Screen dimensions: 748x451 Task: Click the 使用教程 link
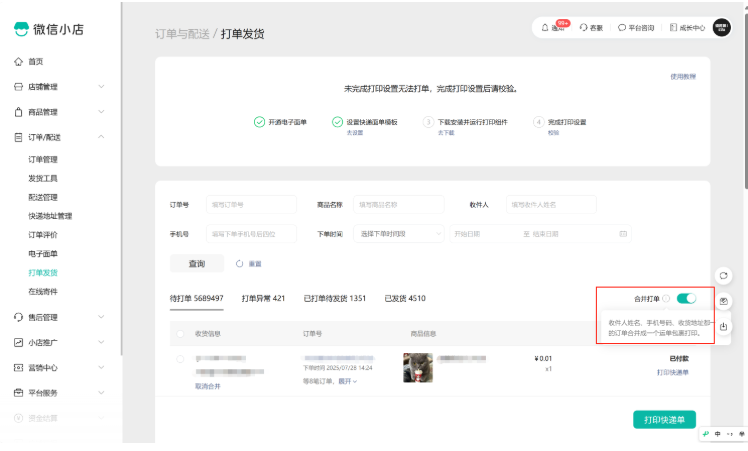pos(683,77)
